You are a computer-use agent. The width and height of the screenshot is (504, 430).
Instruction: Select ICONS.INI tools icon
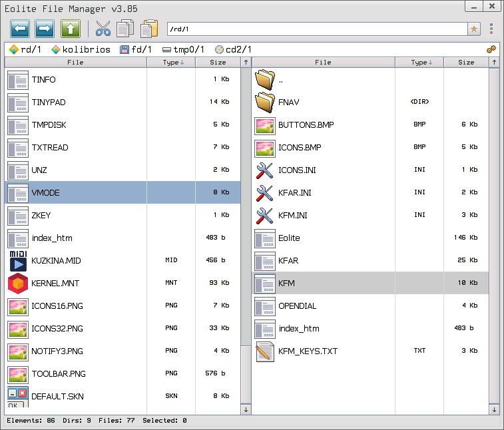pos(265,170)
